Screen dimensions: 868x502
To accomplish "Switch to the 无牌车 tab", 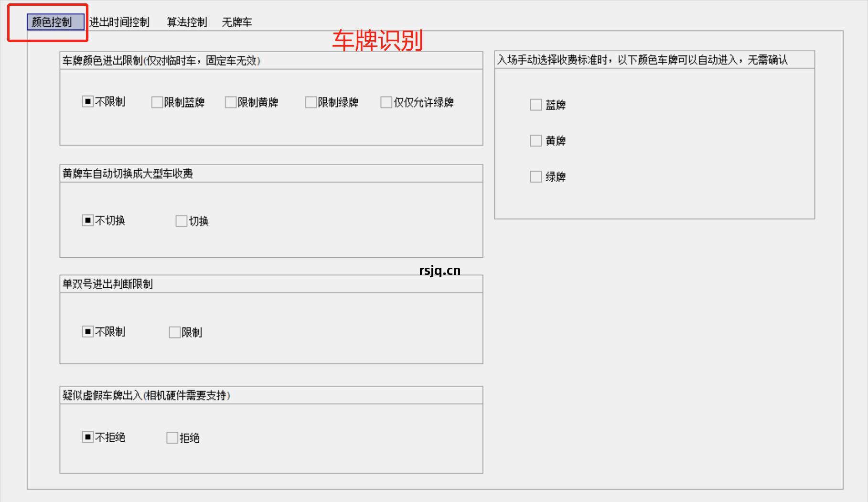I will coord(237,22).
